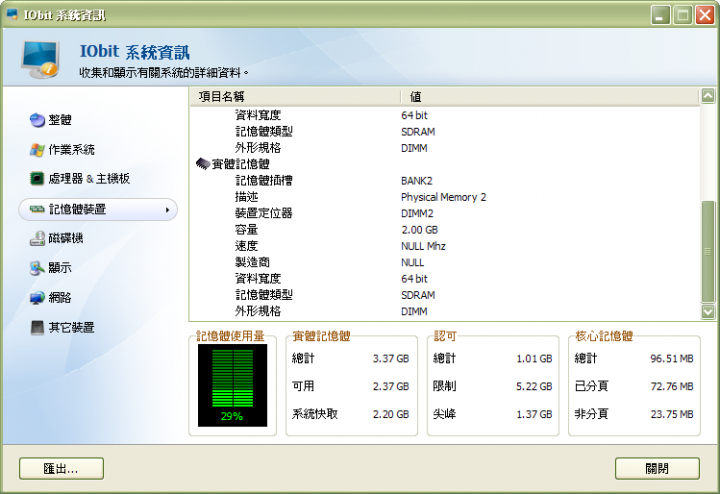This screenshot has height=494, width=720.
Task: Select the 製造商 row label
Action: [252, 262]
